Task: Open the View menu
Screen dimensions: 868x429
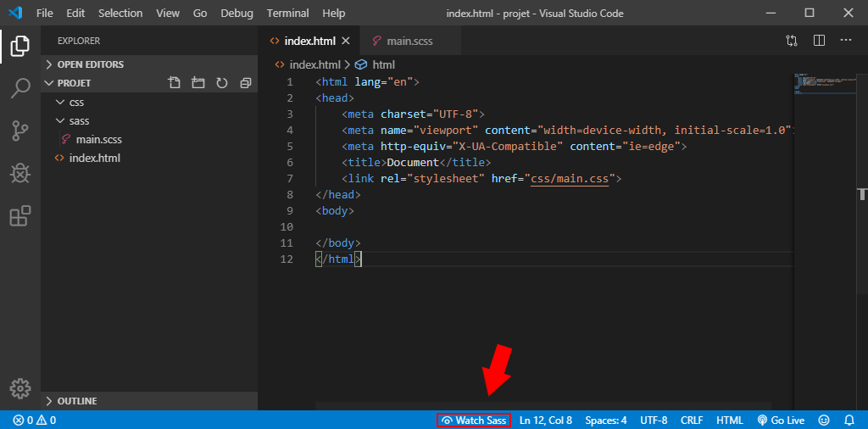Action: pos(168,13)
